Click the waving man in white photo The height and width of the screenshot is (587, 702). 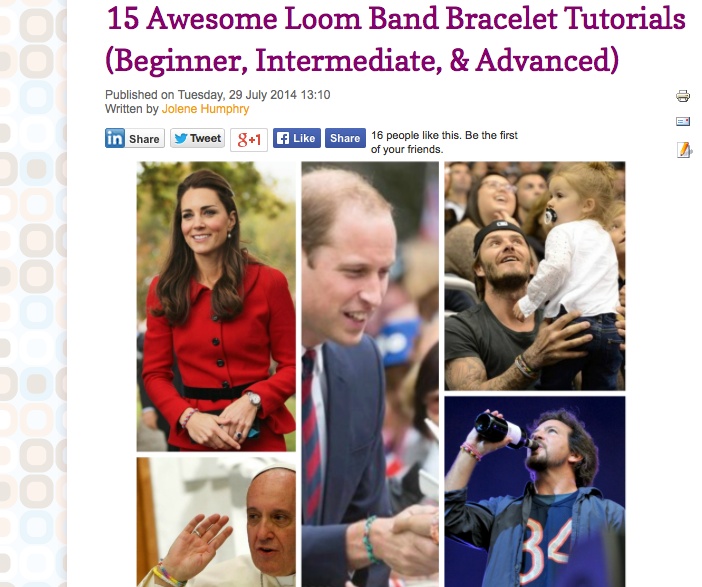tap(216, 522)
